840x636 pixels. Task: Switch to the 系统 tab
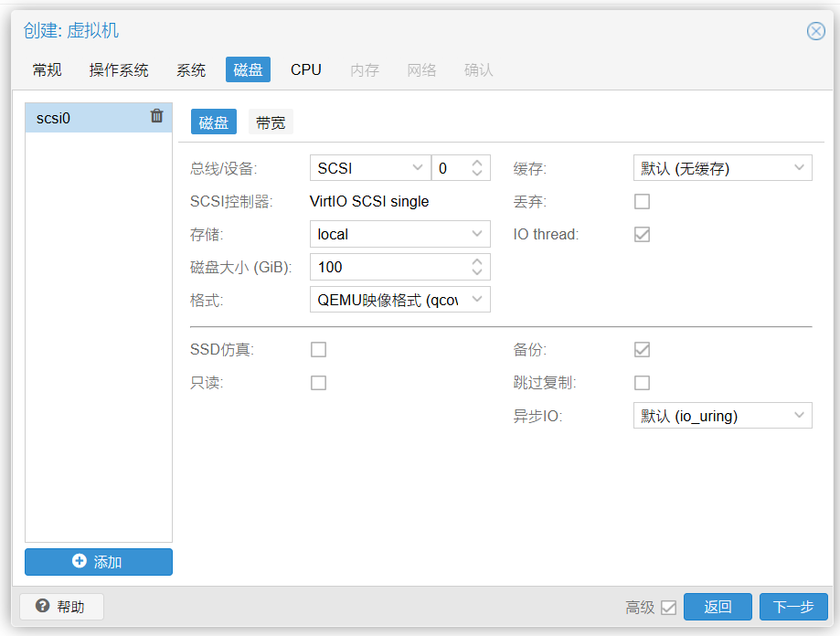pyautogui.click(x=191, y=69)
